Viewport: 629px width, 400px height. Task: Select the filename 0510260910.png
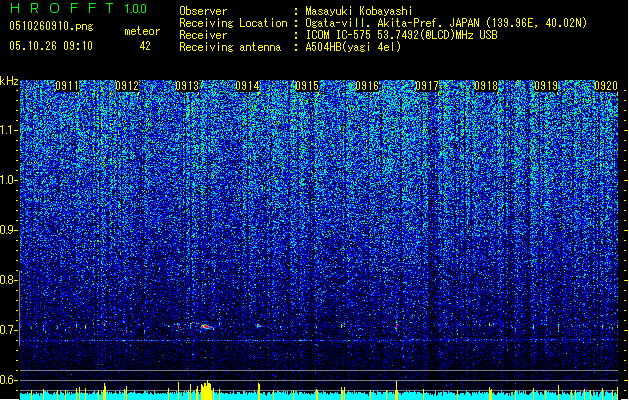coord(51,26)
